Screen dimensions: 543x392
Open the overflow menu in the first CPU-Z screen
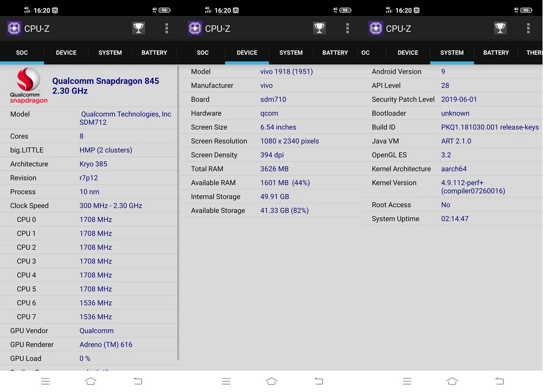(x=167, y=28)
